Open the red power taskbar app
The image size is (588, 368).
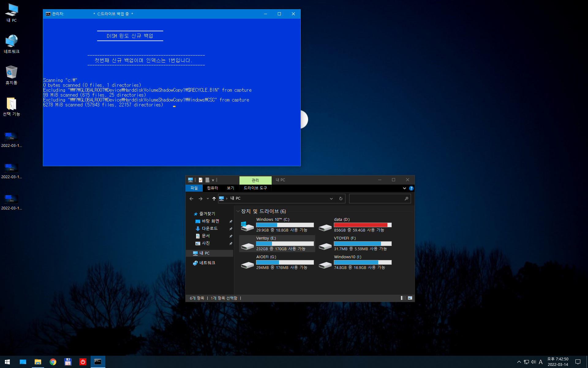pyautogui.click(x=83, y=362)
